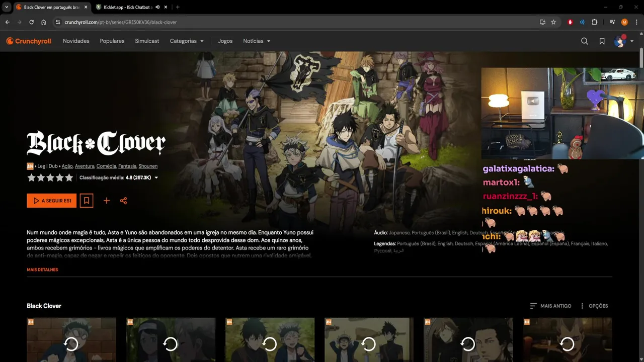Rate the series with third star
The width and height of the screenshot is (644, 362).
50,177
